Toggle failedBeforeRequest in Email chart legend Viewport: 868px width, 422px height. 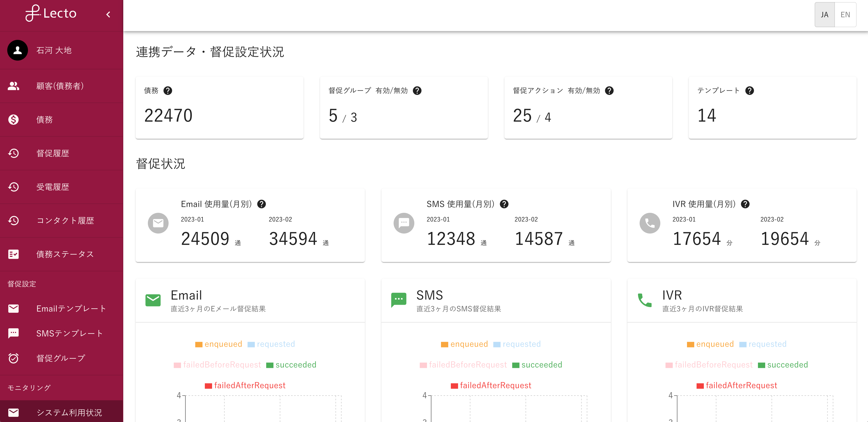217,365
